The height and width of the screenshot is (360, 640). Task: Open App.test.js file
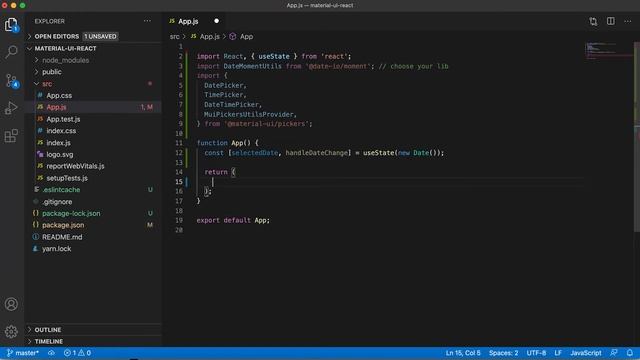[94, 119]
